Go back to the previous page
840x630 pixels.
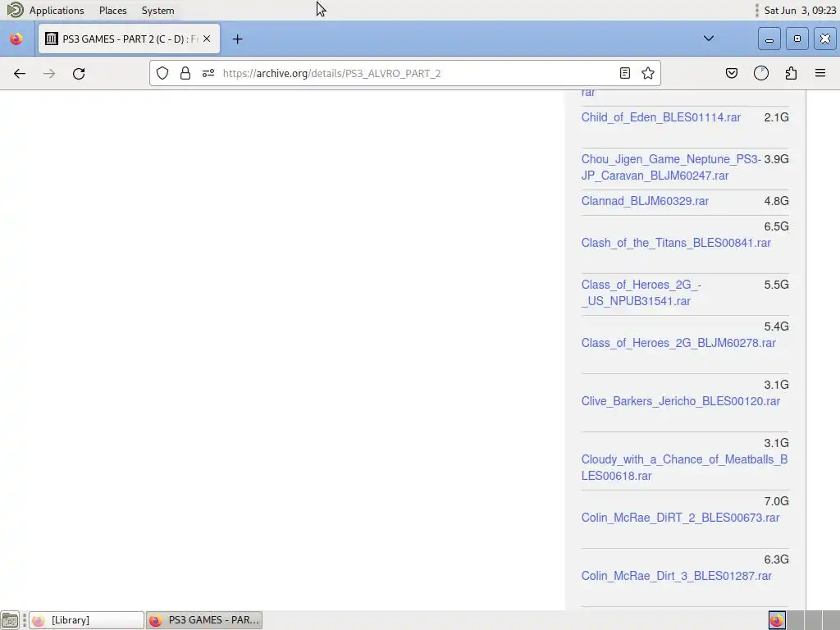pyautogui.click(x=20, y=73)
